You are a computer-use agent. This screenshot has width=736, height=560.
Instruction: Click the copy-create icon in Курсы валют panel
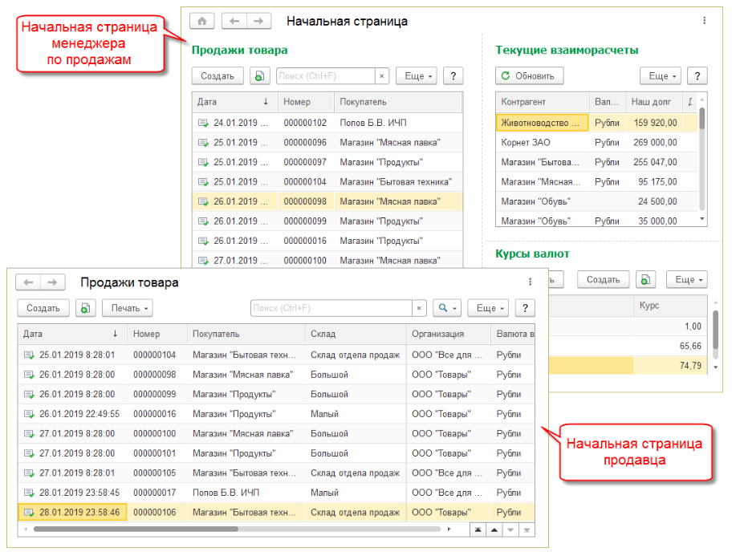(646, 280)
